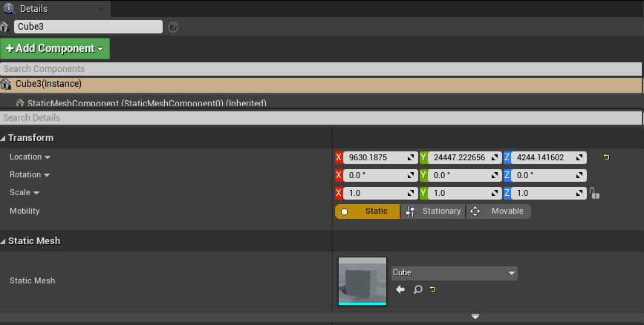Open the Add Component dropdown
Screen dimensions: 644x325
tap(55, 49)
